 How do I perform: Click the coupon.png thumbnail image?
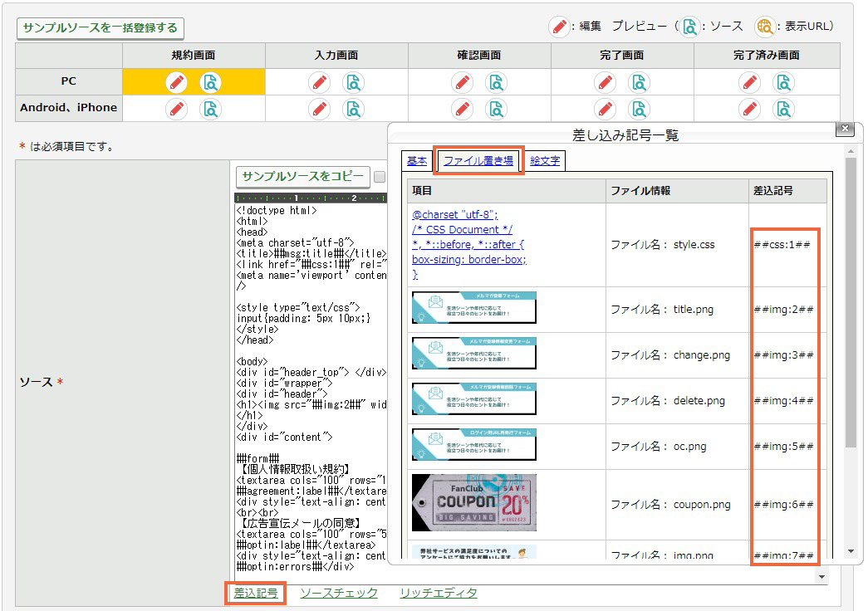pos(473,502)
